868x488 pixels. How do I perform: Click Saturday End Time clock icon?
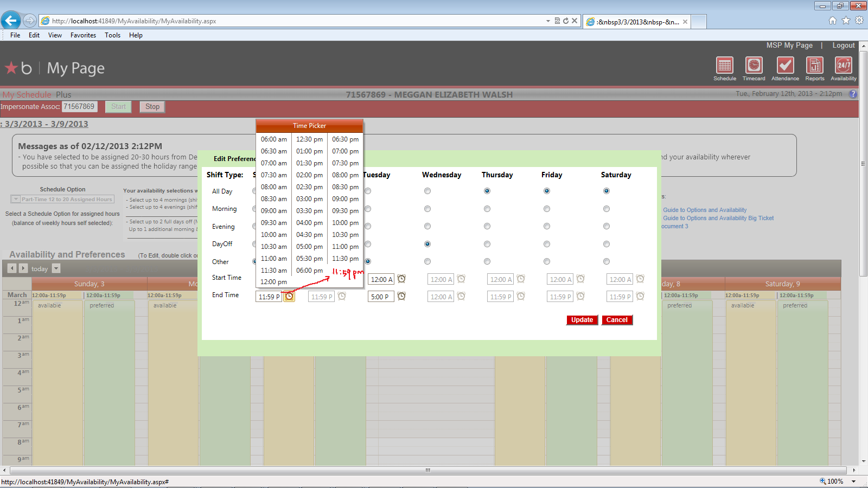point(640,296)
